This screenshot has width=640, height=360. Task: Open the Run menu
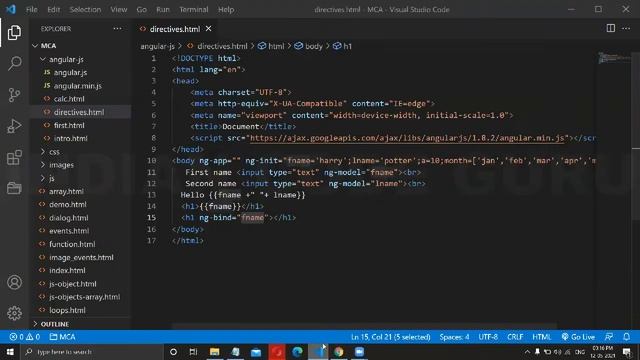point(162,9)
